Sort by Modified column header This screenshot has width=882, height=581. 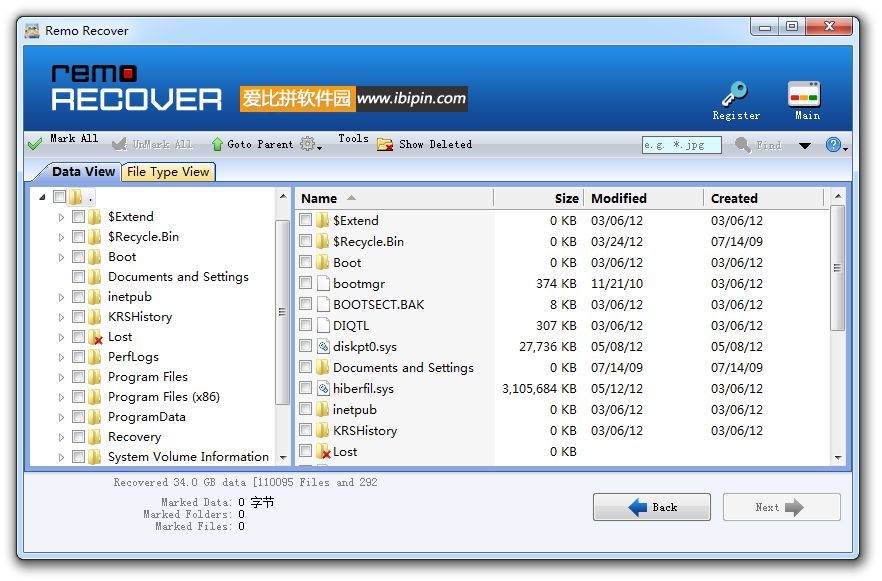644,199
